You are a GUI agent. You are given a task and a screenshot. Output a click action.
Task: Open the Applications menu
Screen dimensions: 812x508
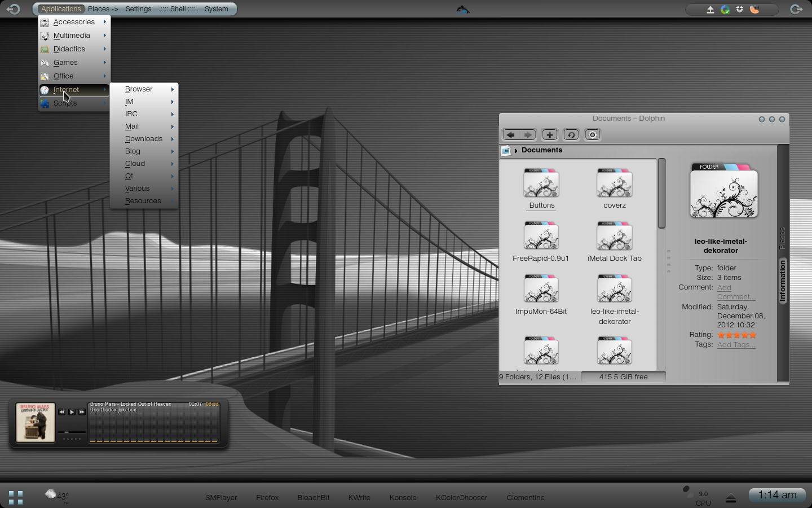[61, 9]
